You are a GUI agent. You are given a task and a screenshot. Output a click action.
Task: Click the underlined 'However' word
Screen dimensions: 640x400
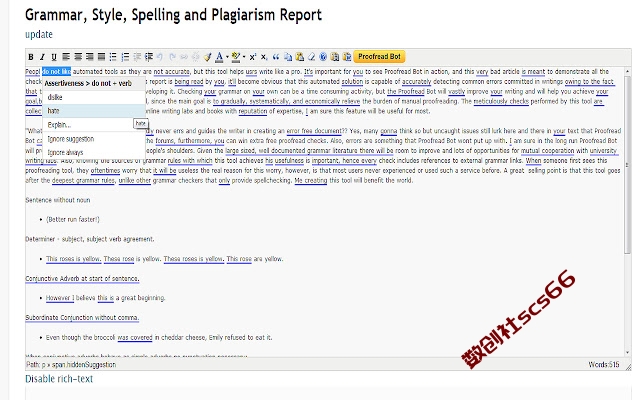(58, 298)
